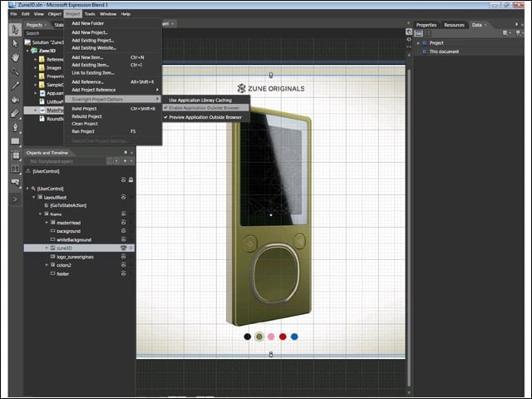This screenshot has width=532, height=399.
Task: Collapse the LayoutRoot tree node
Action: (x=34, y=197)
